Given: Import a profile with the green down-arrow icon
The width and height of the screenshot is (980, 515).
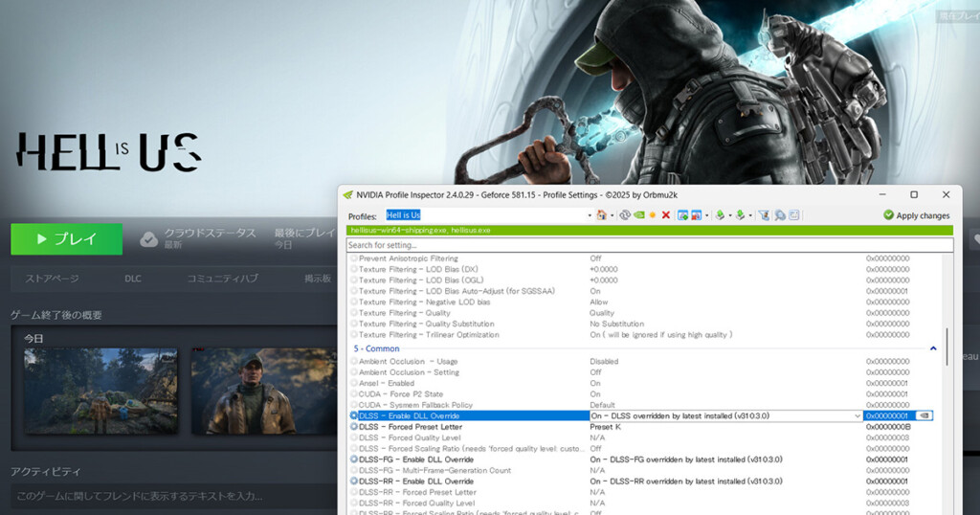Looking at the screenshot, I should (740, 215).
